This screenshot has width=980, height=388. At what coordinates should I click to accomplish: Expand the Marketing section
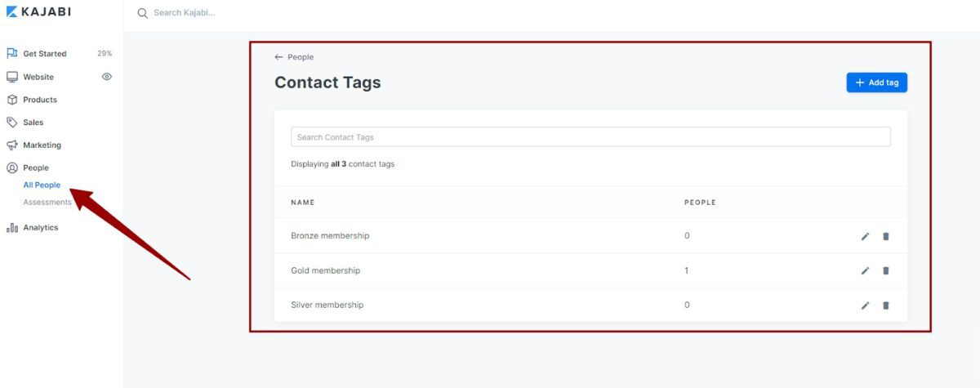tap(42, 145)
